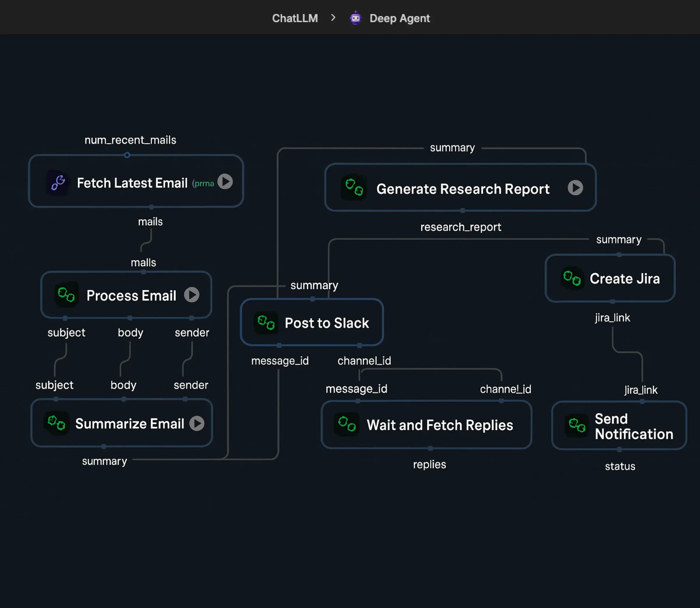Click the Generate Research Report node icon
Image resolution: width=700 pixels, height=608 pixels.
pos(354,188)
